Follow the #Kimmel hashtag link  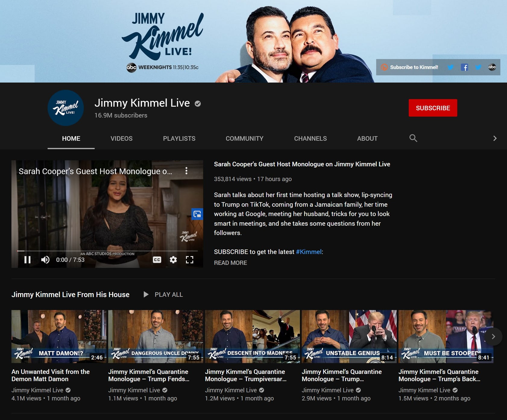309,252
